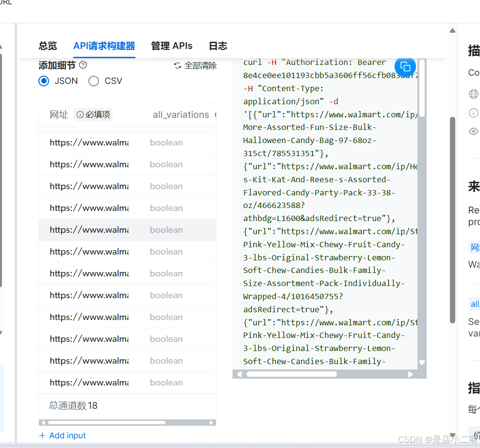The height and width of the screenshot is (448, 480).
Task: Copy the curl command to clipboard
Action: click(x=405, y=66)
